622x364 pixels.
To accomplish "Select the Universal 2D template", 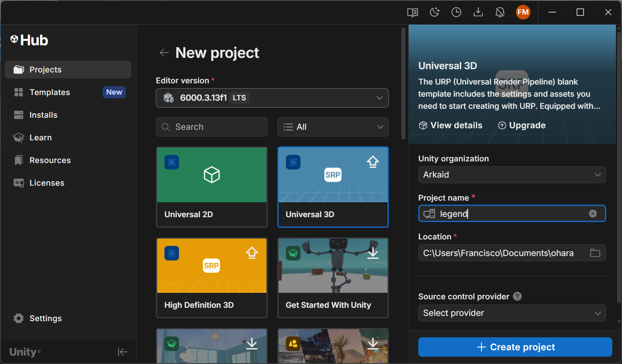I will click(x=212, y=187).
